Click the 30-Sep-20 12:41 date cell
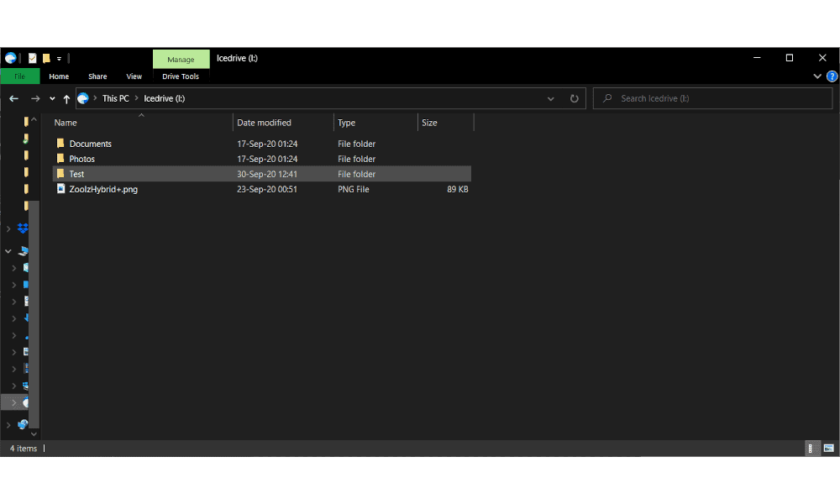Screen dimensions: 840x504 (x=267, y=174)
